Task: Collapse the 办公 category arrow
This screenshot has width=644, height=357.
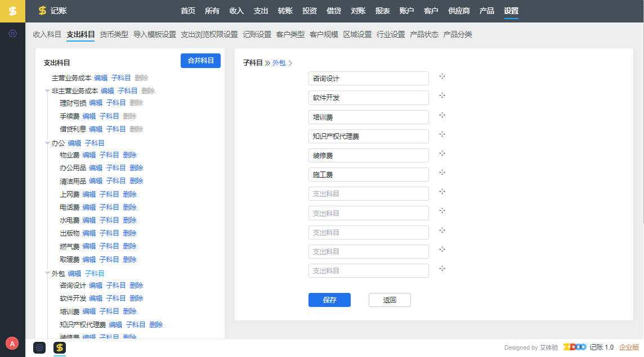Action: 47,143
